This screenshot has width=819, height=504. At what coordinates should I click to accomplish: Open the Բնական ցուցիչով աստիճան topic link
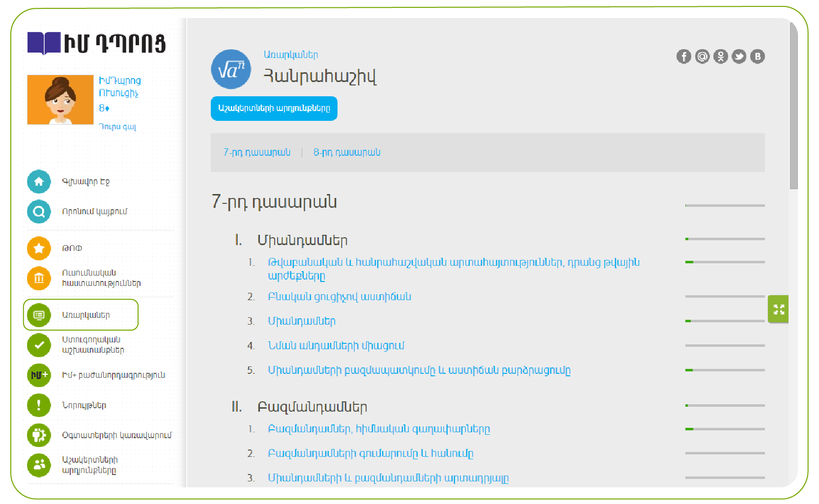pos(339,297)
